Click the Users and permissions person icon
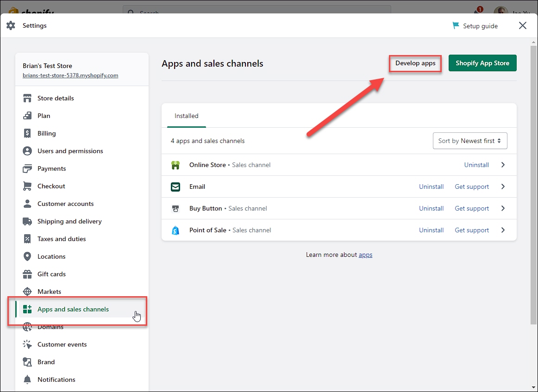The width and height of the screenshot is (538, 392). (x=27, y=151)
